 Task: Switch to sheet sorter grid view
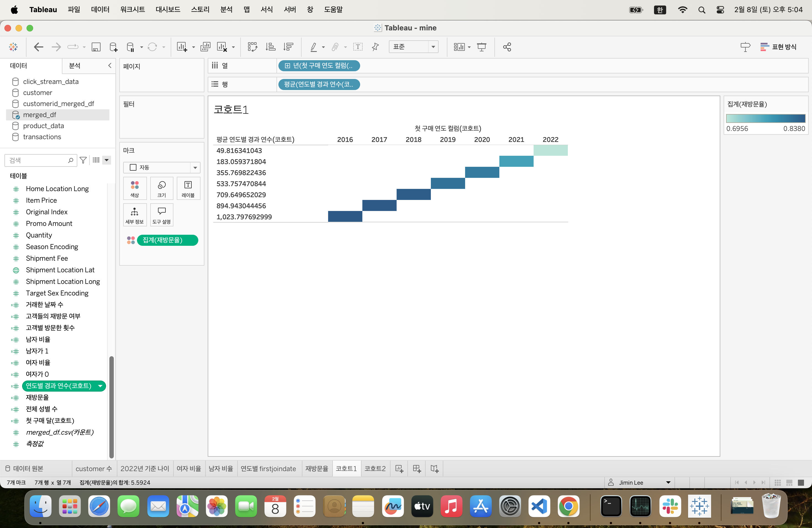tap(777, 482)
